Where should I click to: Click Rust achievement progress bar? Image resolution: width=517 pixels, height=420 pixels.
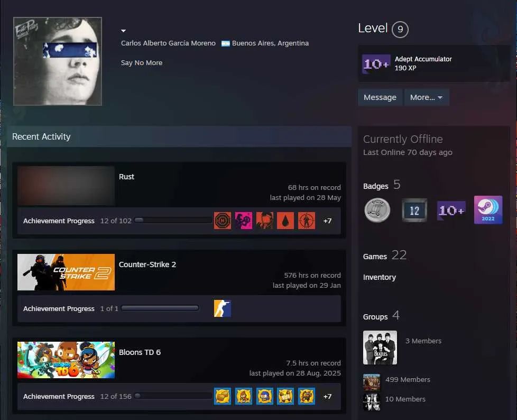point(173,220)
